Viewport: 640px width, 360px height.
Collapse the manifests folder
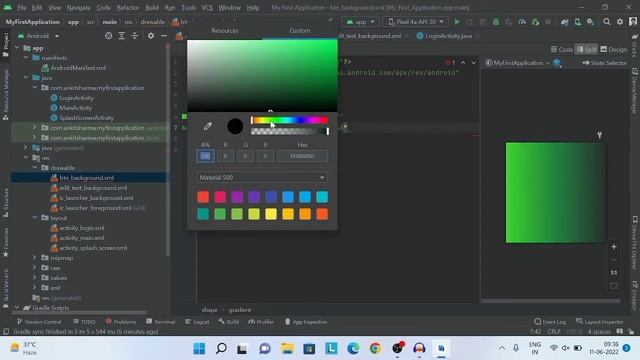(26, 58)
